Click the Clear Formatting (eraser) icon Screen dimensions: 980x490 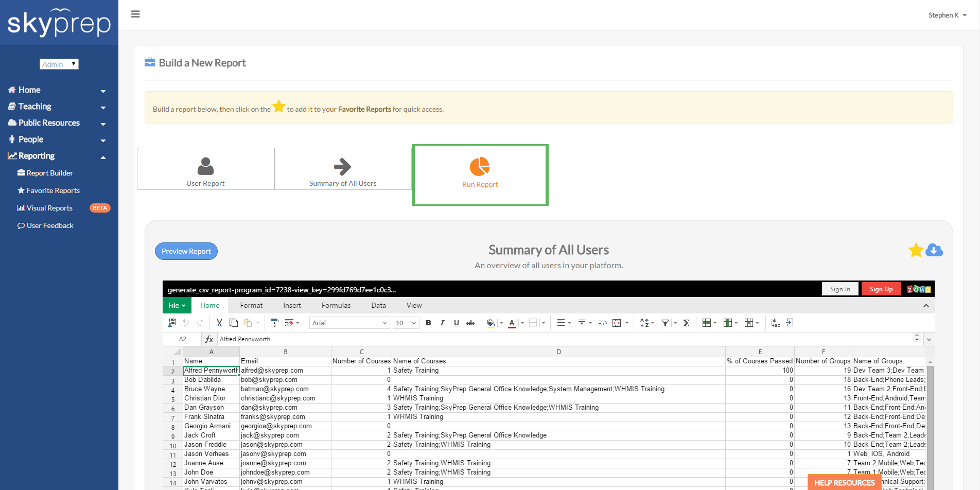(x=290, y=323)
